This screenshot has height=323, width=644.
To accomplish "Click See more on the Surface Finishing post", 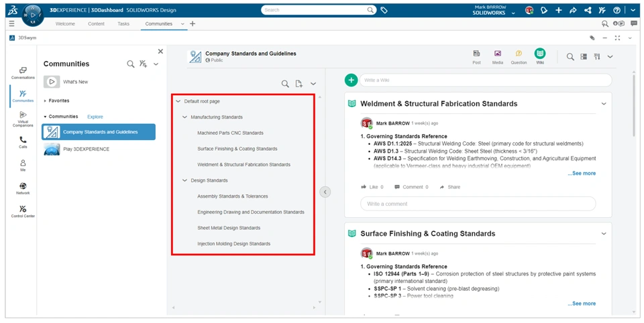I will [582, 304].
